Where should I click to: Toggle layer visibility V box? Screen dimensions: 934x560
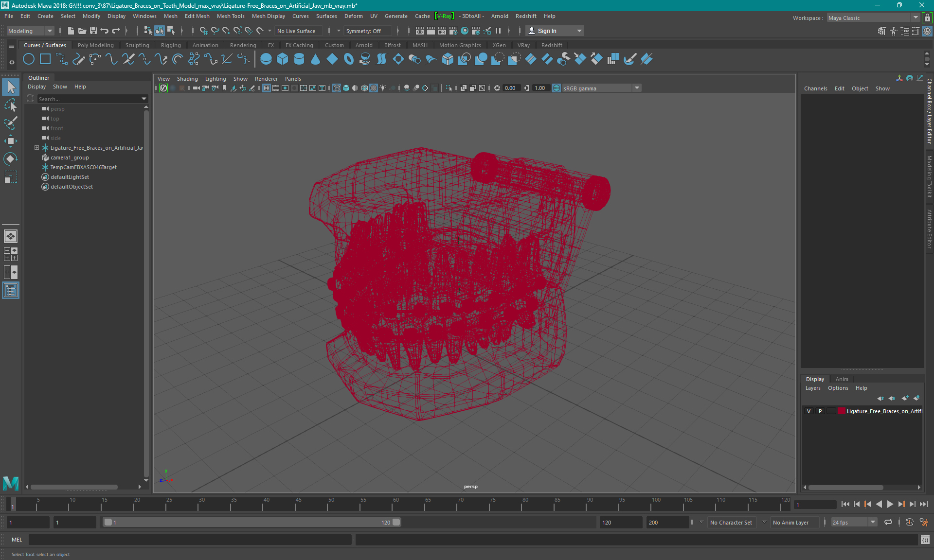809,411
